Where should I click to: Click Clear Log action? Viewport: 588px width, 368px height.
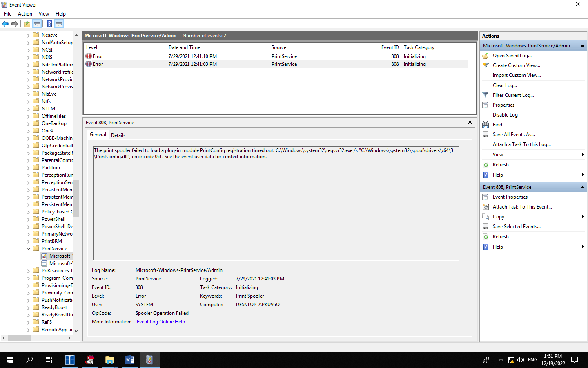(x=505, y=85)
